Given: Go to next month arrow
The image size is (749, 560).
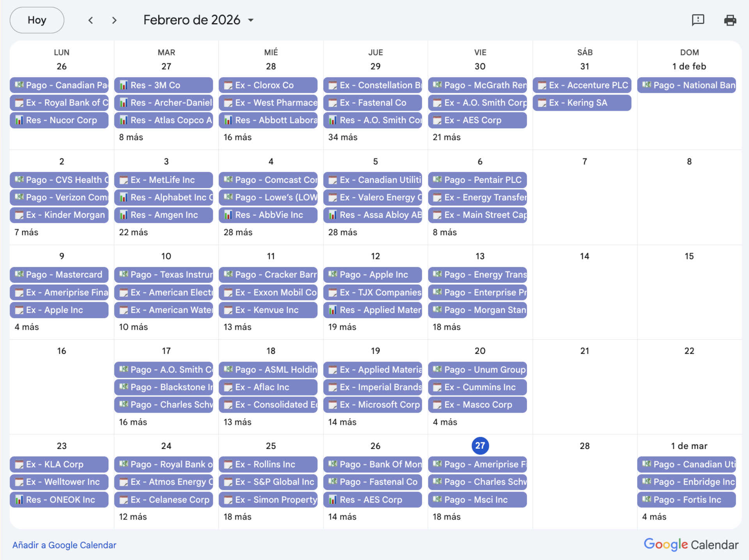Looking at the screenshot, I should point(114,20).
